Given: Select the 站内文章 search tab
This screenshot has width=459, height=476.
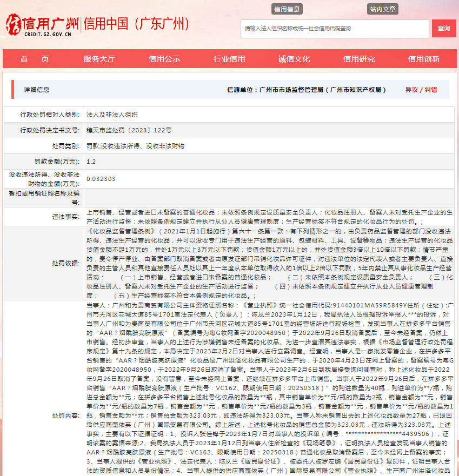Looking at the screenshot, I should pyautogui.click(x=382, y=9).
